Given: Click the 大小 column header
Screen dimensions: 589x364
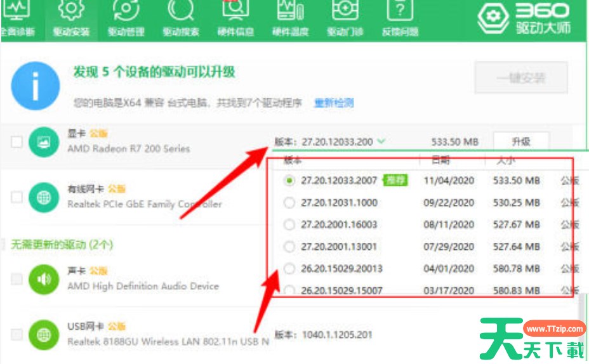Looking at the screenshot, I should (506, 160).
